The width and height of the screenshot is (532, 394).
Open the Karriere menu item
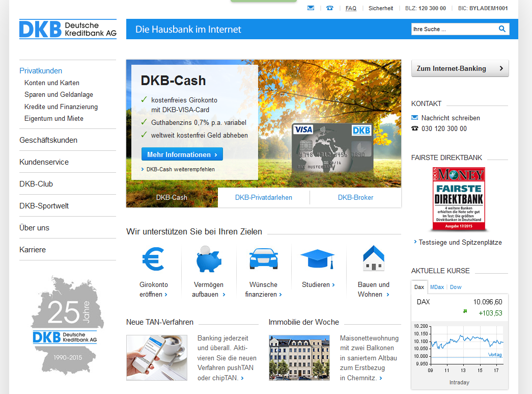coord(33,250)
